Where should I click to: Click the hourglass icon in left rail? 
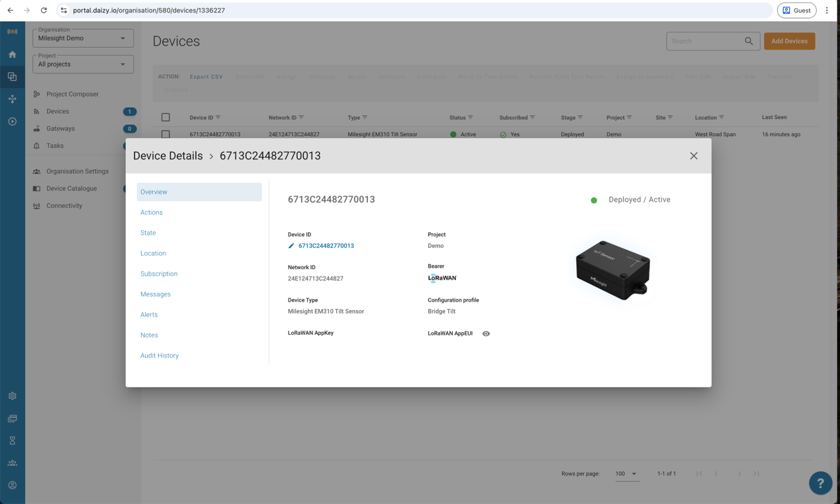(12, 441)
